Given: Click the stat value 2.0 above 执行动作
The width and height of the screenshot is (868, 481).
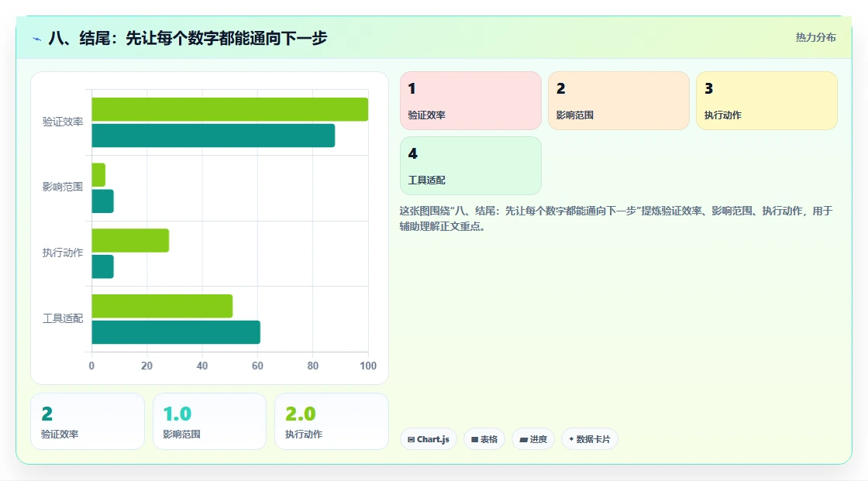Looking at the screenshot, I should 300,414.
